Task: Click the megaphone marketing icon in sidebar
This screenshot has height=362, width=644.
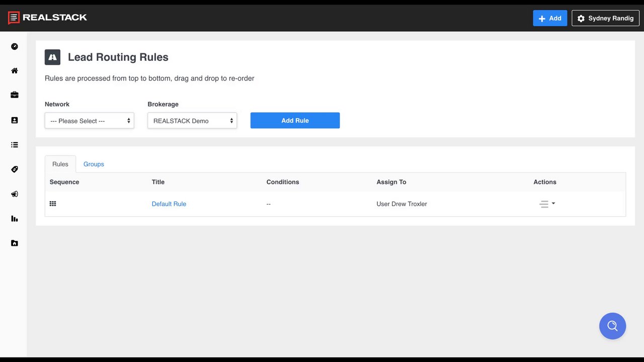Action: 15,194
